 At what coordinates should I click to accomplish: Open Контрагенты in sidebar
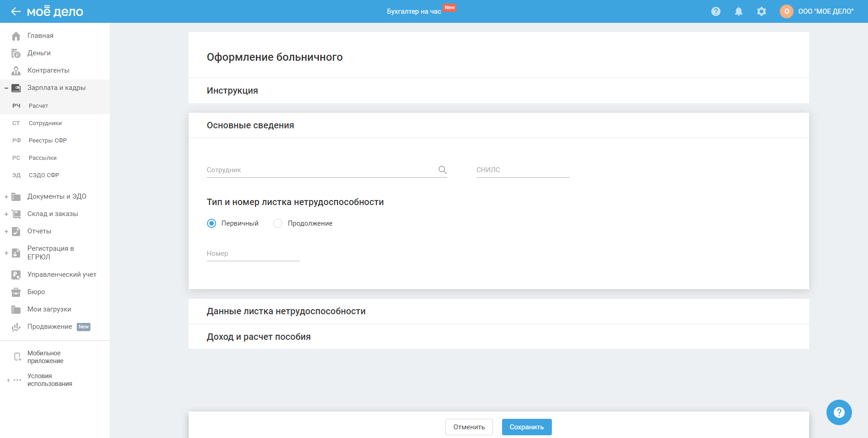pyautogui.click(x=48, y=70)
